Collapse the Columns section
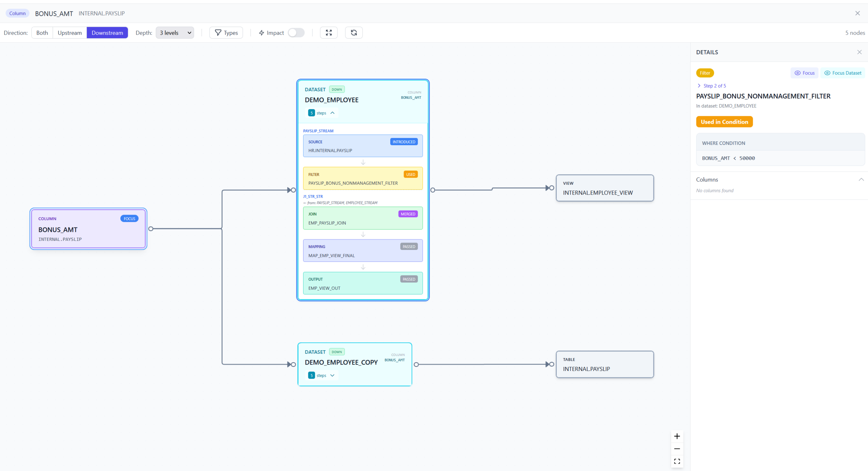 point(861,179)
